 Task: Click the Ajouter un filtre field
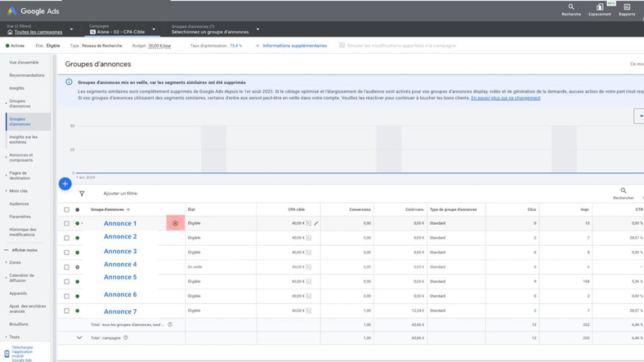120,194
